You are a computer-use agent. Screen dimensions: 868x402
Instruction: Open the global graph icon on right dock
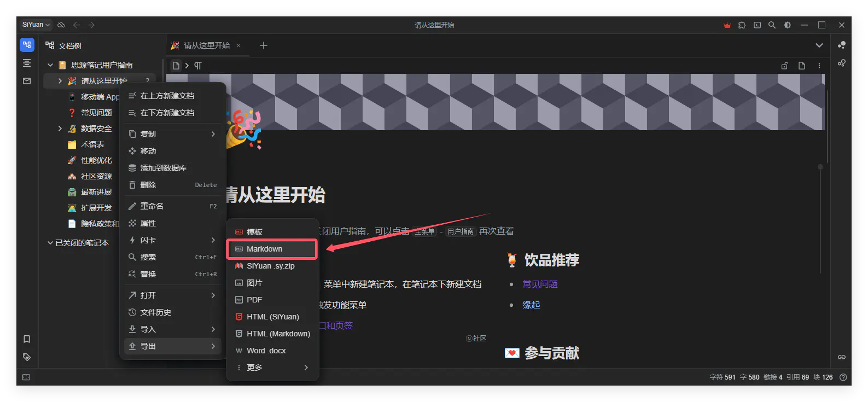pyautogui.click(x=842, y=63)
